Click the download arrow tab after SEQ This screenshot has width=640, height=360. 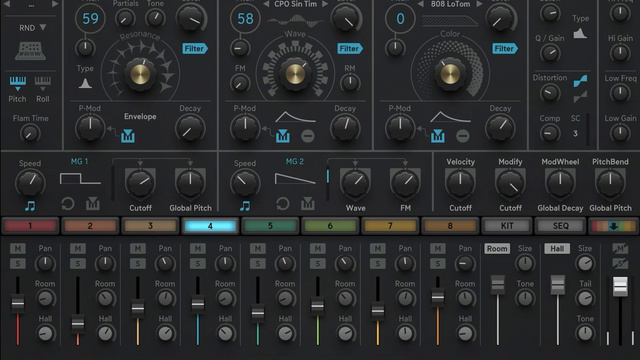pyautogui.click(x=613, y=226)
